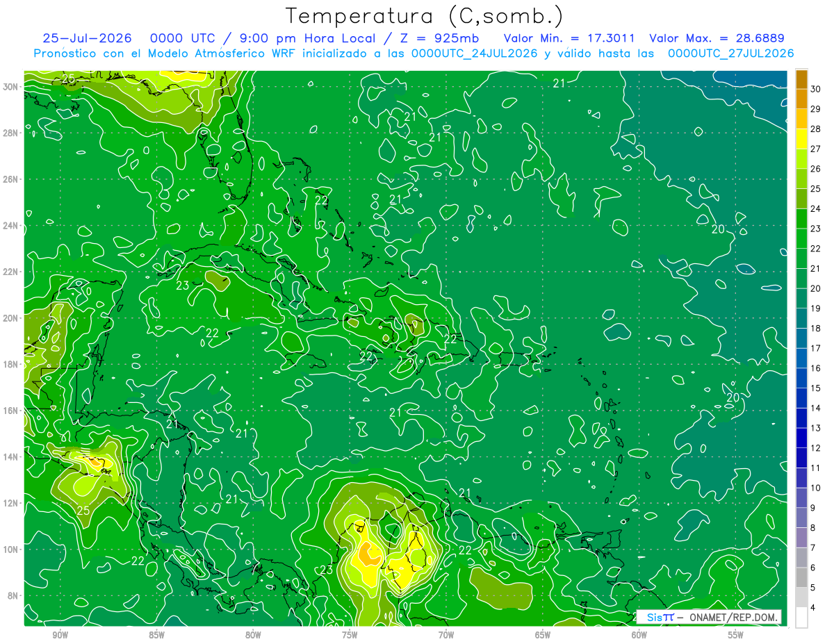
Task: Click the colorbar label "17"
Action: [x=816, y=348]
